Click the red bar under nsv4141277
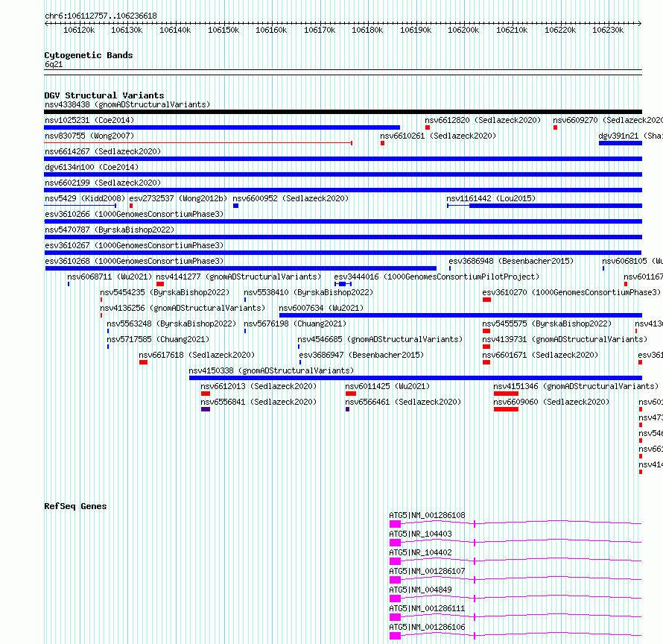The height and width of the screenshot is (644, 663). 160,284
